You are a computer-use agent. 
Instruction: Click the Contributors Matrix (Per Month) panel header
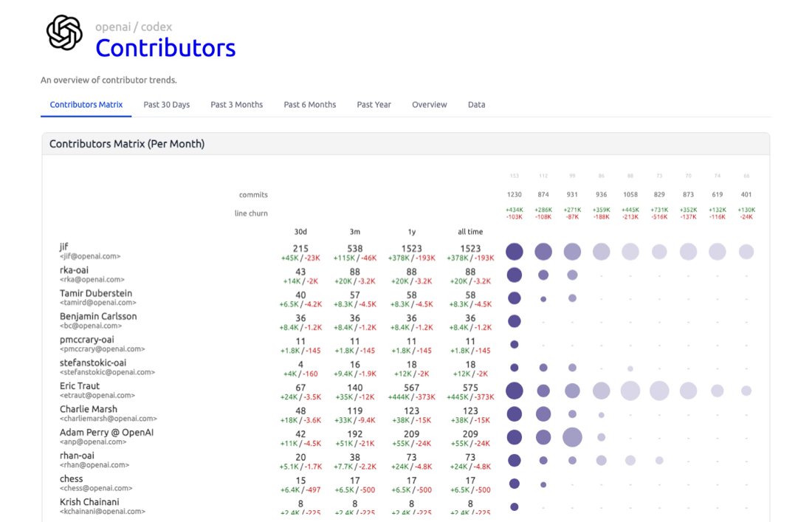click(x=406, y=144)
